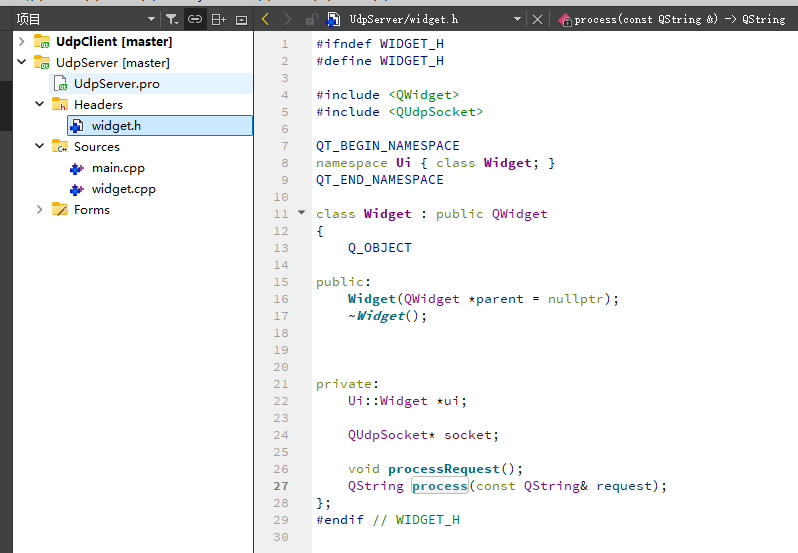Click the split panel icon
This screenshot has width=798, height=553.
point(218,19)
